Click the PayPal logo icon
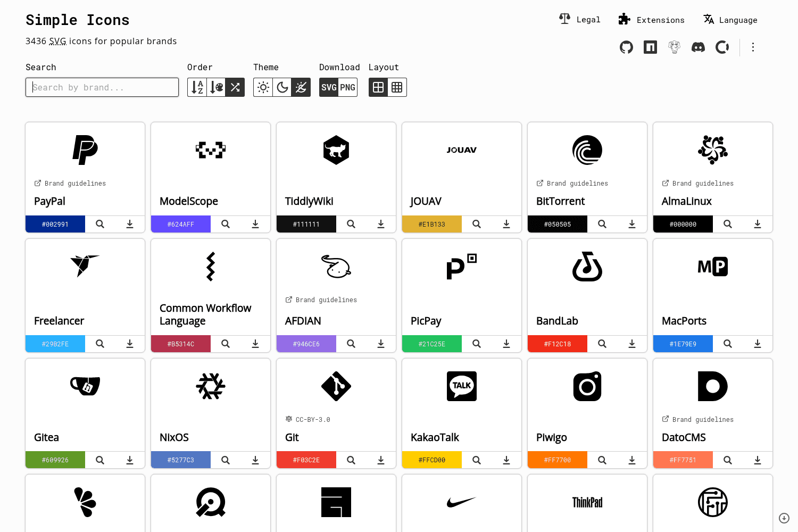The width and height of the screenshot is (798, 532). coord(85,150)
